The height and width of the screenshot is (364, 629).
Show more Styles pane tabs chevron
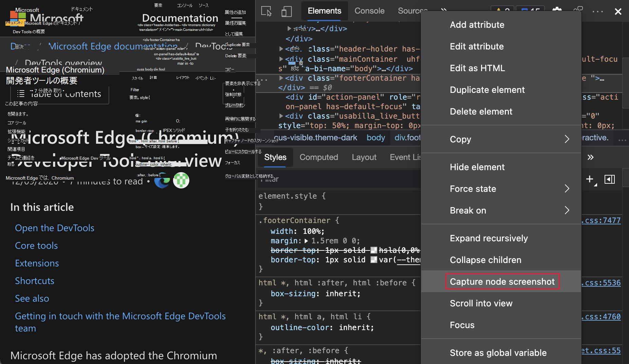tap(590, 157)
